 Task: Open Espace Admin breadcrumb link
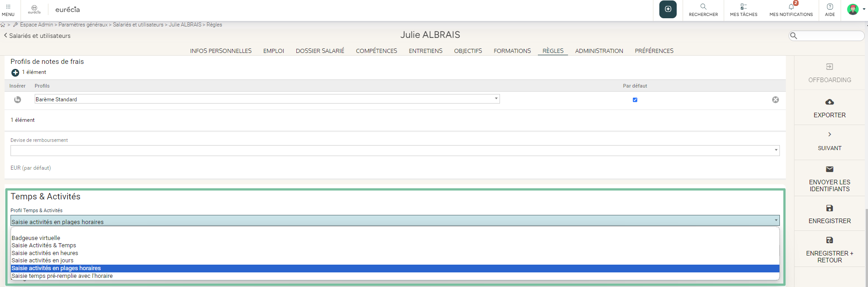pyautogui.click(x=37, y=25)
